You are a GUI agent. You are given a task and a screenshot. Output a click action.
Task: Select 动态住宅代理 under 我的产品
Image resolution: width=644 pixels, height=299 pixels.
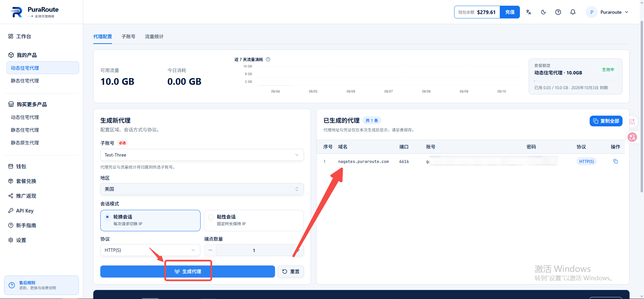pyautogui.click(x=43, y=68)
